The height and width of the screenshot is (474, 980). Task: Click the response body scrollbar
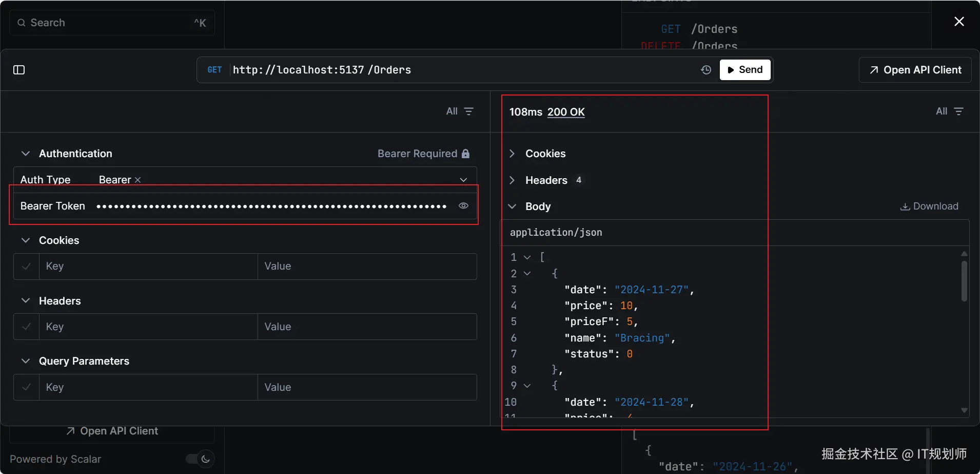coord(964,281)
